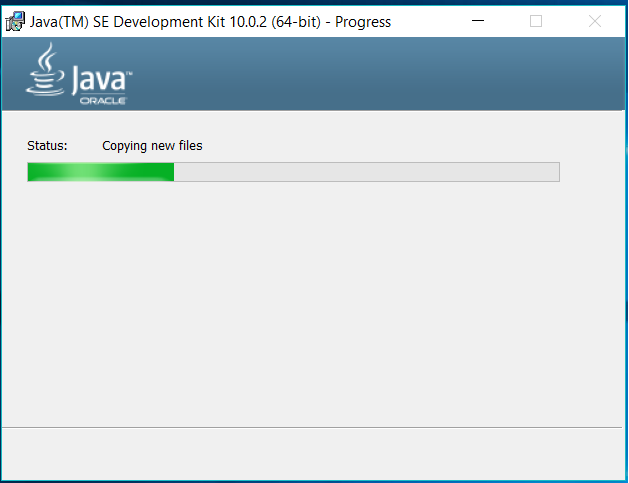629x483 pixels.
Task: Click the Status: label
Action: coord(47,146)
